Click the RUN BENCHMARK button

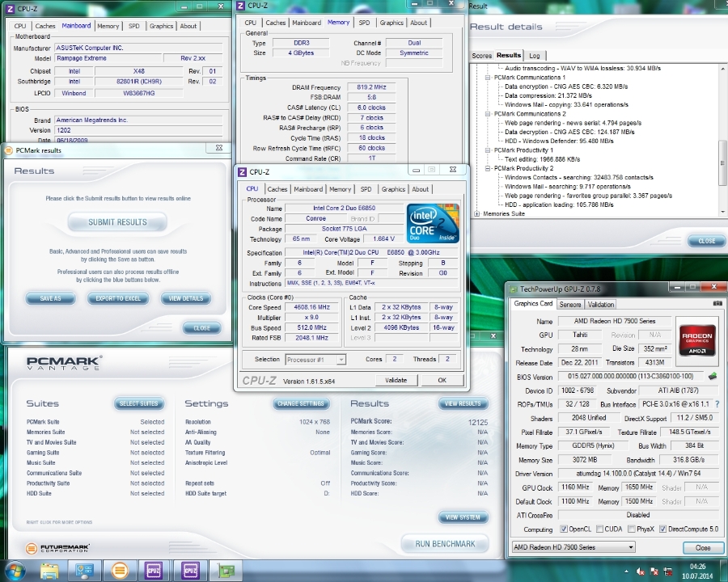pyautogui.click(x=445, y=543)
